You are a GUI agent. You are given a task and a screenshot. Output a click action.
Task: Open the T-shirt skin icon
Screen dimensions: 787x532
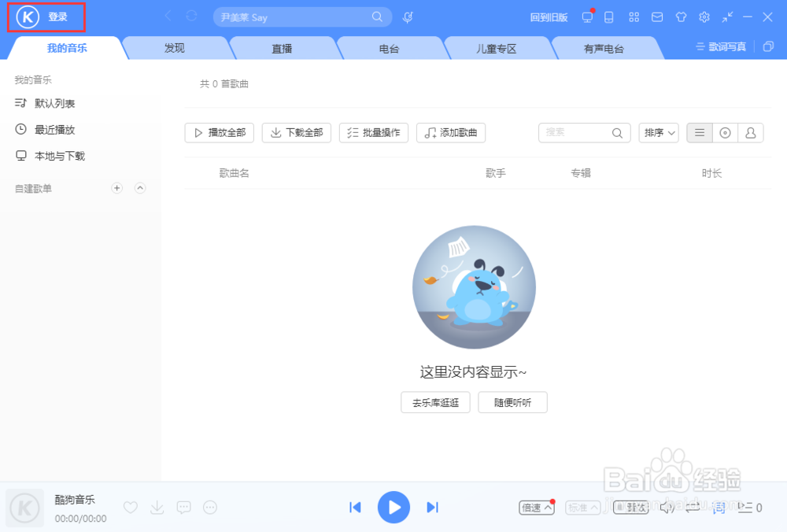coord(681,17)
